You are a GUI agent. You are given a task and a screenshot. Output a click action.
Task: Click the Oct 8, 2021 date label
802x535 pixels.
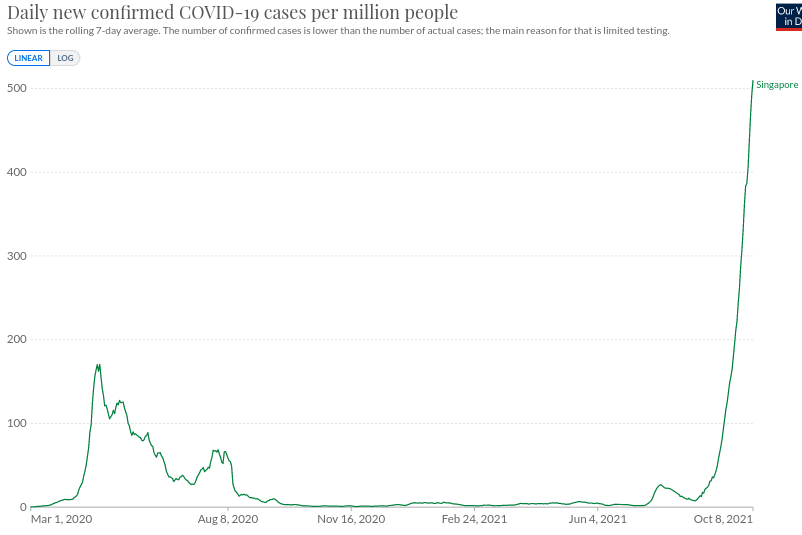tap(722, 519)
